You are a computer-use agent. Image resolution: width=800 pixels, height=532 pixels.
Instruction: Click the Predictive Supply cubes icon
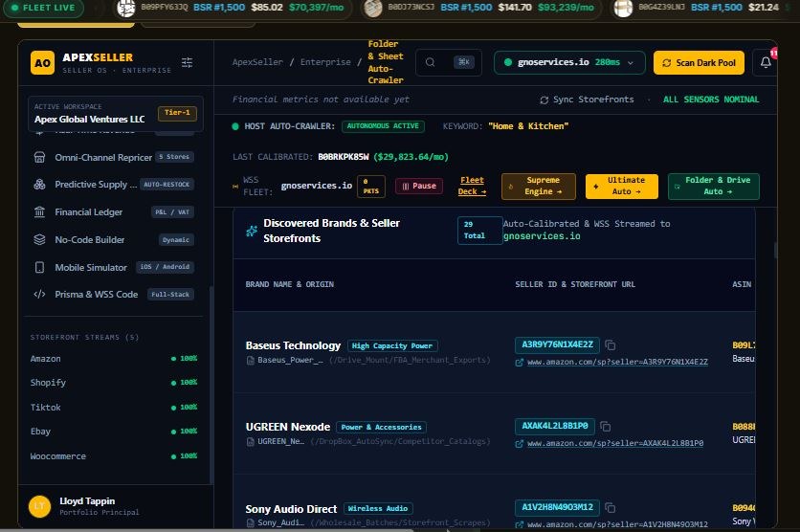(39, 184)
